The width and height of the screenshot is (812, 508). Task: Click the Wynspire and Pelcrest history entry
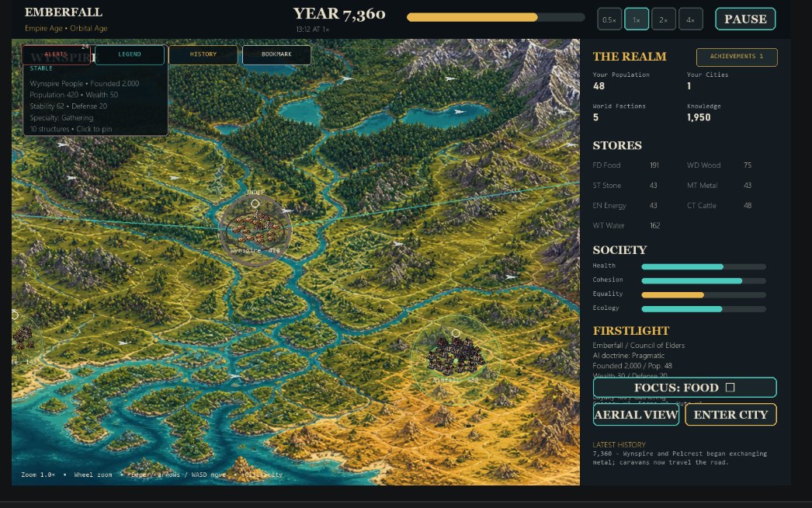[x=679, y=458]
